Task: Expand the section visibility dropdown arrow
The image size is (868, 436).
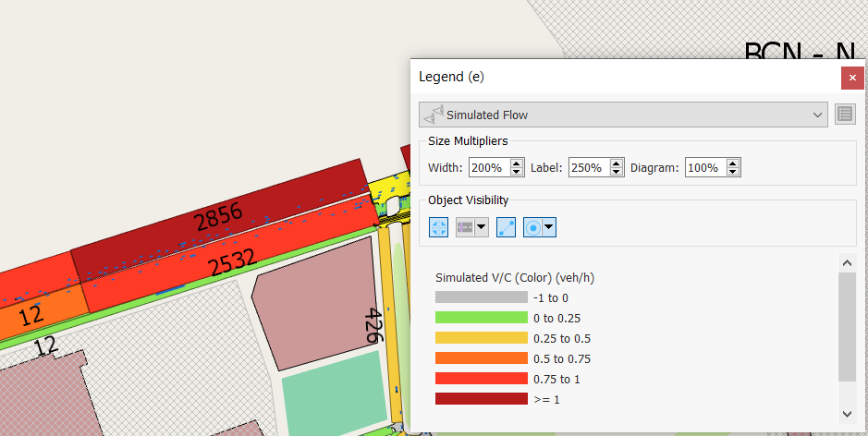Action: [x=482, y=227]
